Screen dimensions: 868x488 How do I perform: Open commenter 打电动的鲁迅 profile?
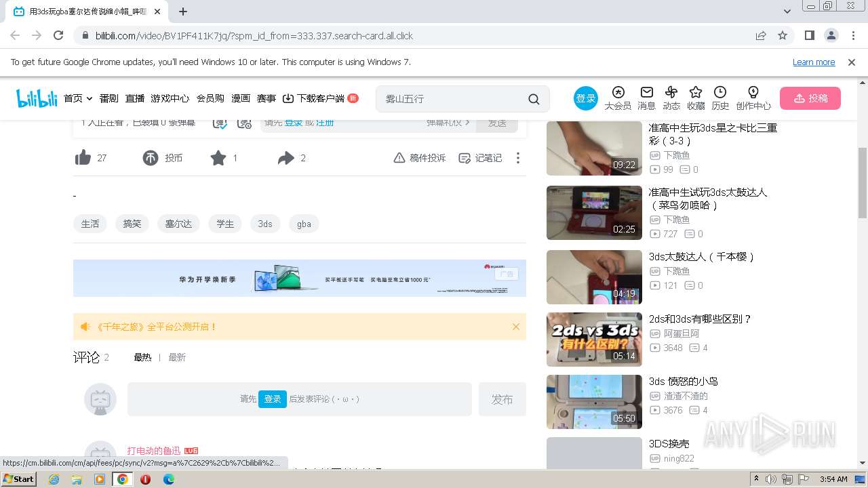(x=154, y=451)
